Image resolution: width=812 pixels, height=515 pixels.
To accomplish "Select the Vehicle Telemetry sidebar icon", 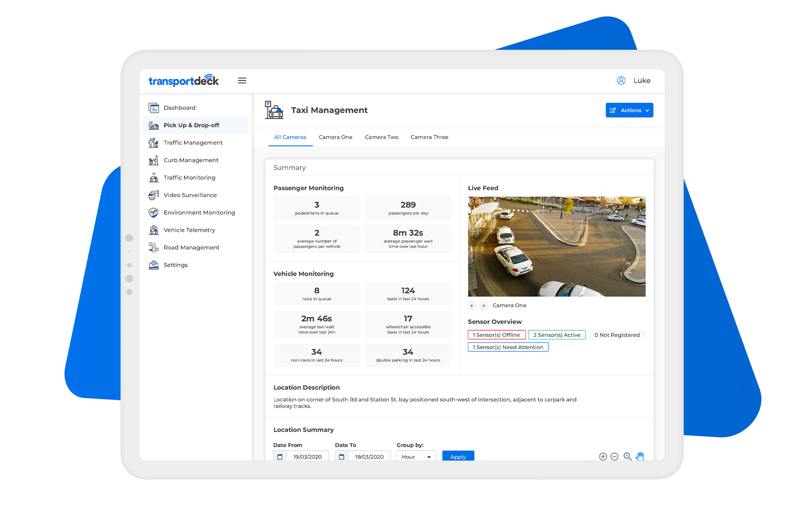I will tap(153, 230).
